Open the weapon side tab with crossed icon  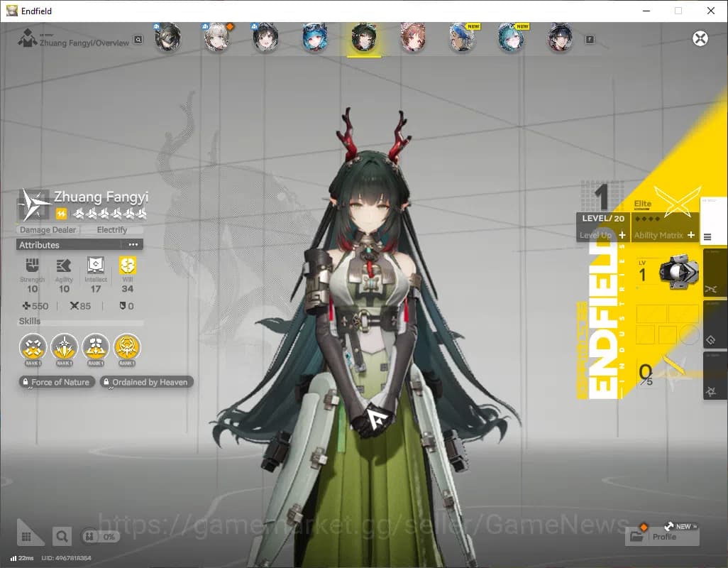pos(715,273)
